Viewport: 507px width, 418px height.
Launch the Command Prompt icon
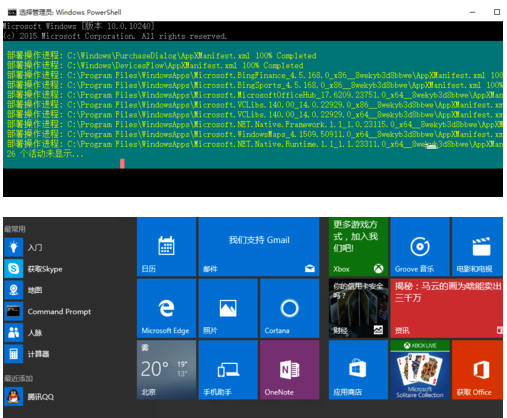(x=14, y=311)
